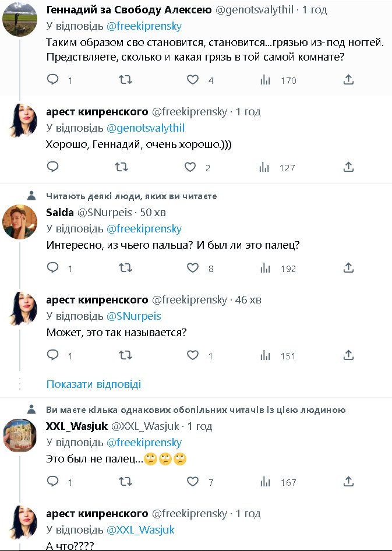Expand thread with "Показати відповіді"
The image size is (392, 551).
(94, 384)
